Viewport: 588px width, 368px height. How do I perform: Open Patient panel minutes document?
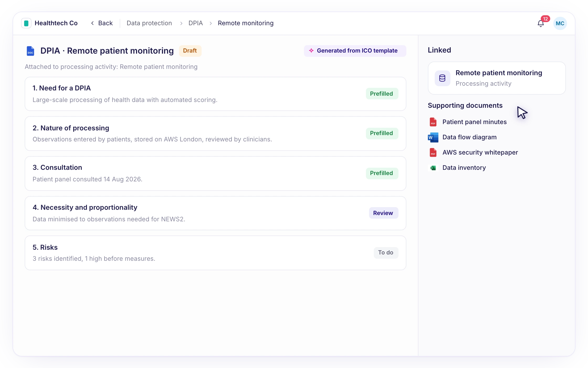click(475, 122)
